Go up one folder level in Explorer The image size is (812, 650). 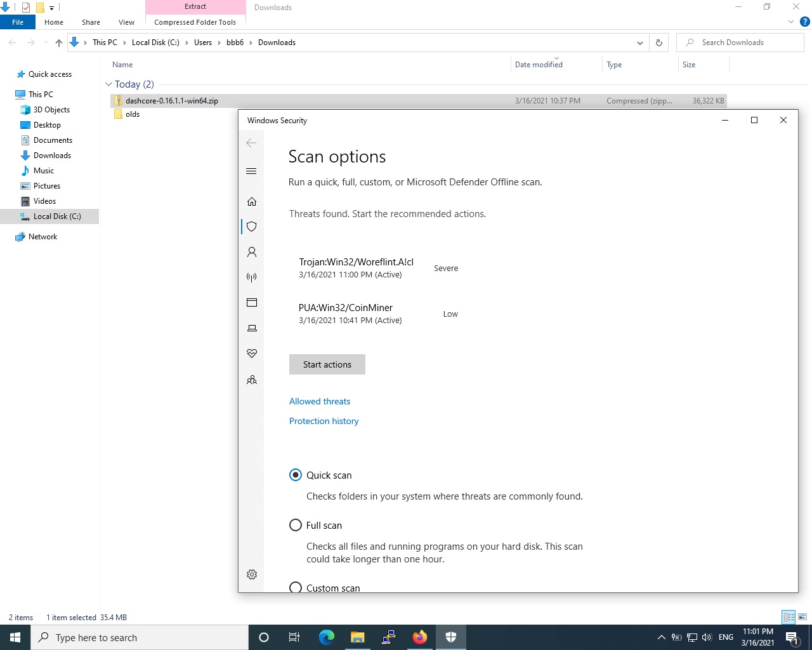click(59, 43)
